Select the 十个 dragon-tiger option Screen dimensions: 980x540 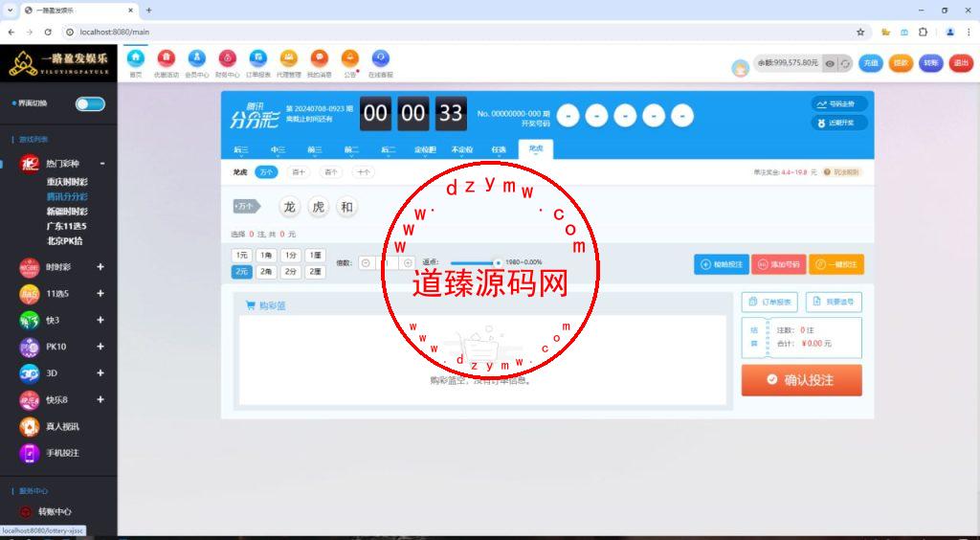(x=363, y=172)
